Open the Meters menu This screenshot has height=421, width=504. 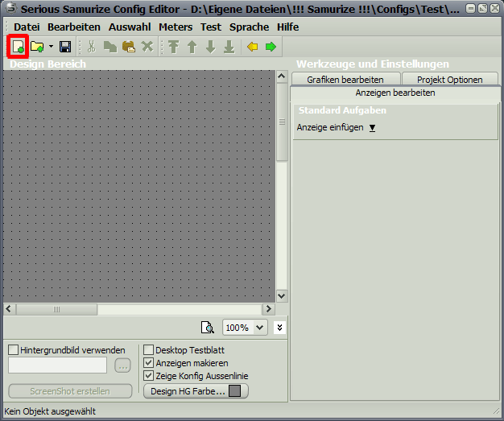click(x=176, y=27)
